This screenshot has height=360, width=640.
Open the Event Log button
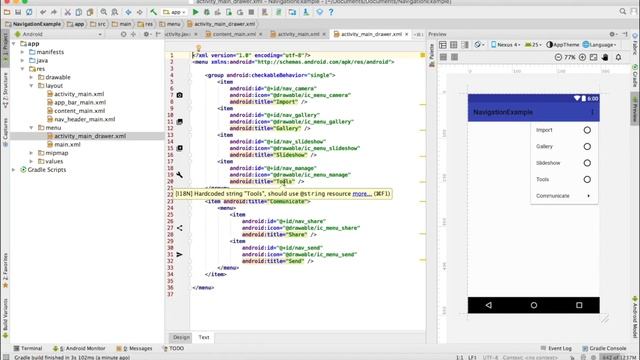click(556, 348)
